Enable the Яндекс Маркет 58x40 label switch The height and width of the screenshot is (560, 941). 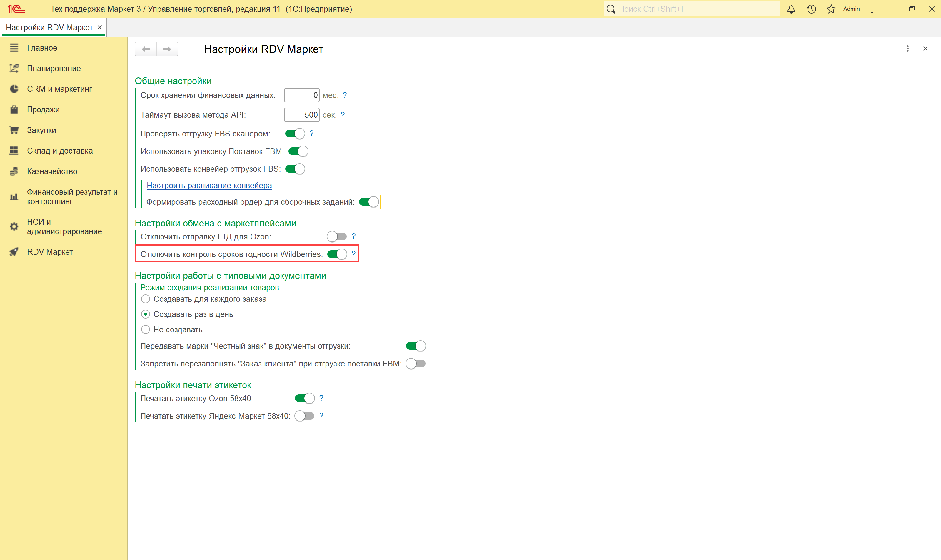tap(304, 416)
